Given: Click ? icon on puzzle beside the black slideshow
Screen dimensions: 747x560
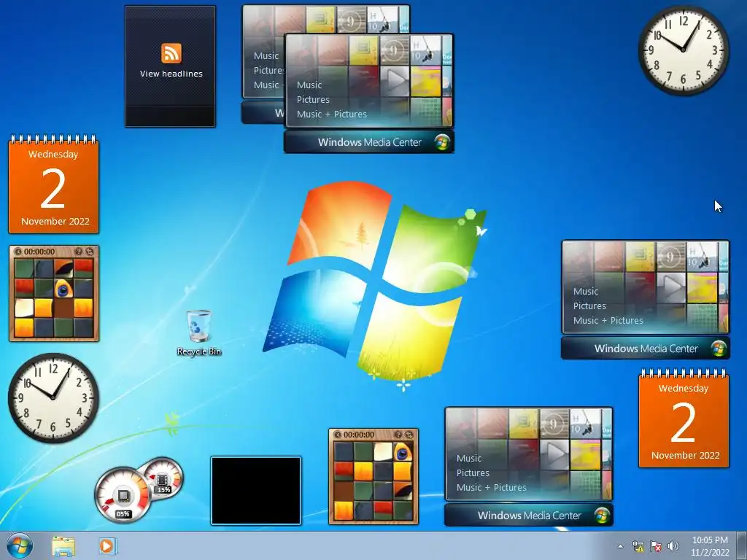Looking at the screenshot, I should click(398, 435).
